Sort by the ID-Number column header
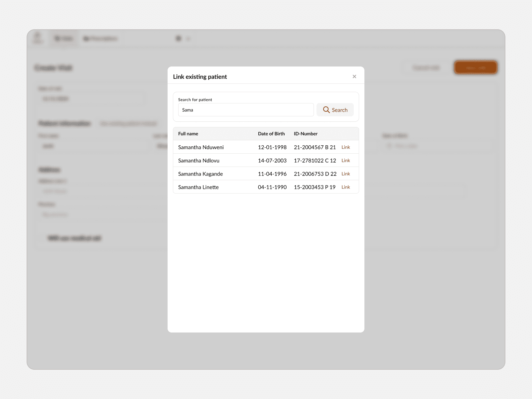Screen dimensions: 532x399 (x=306, y=134)
